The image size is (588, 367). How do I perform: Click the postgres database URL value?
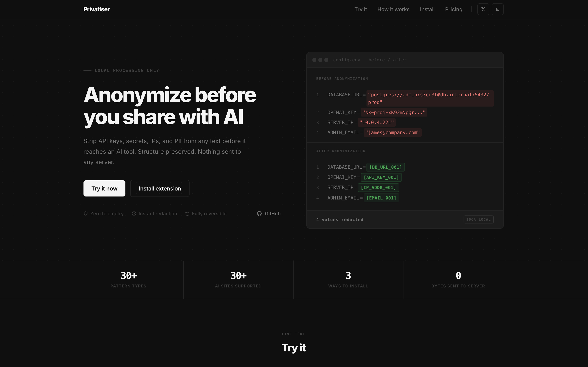pyautogui.click(x=430, y=99)
